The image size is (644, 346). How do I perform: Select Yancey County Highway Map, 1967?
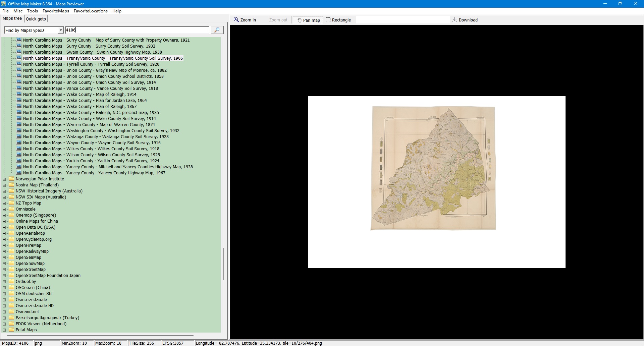(x=94, y=173)
